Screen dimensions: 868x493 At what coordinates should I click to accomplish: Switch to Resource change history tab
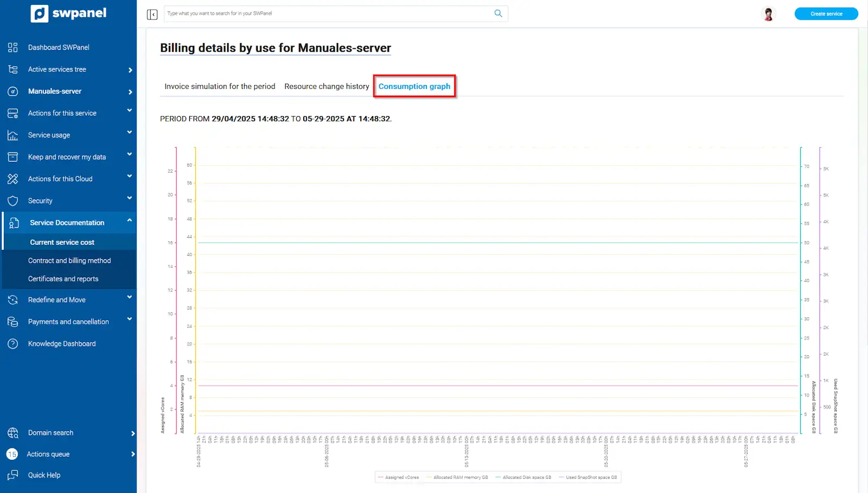(327, 86)
